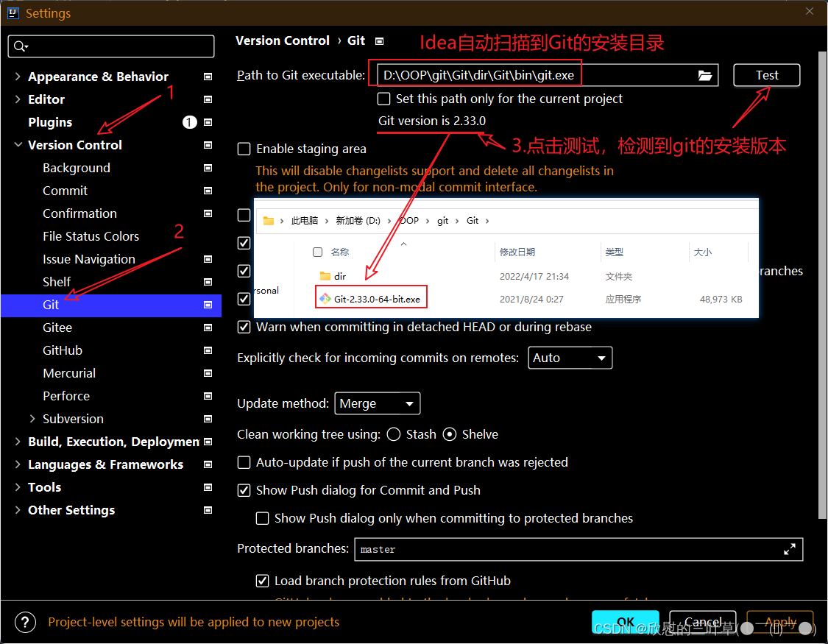This screenshot has width=828, height=644.
Task: Click the help question mark icon
Action: [25, 623]
